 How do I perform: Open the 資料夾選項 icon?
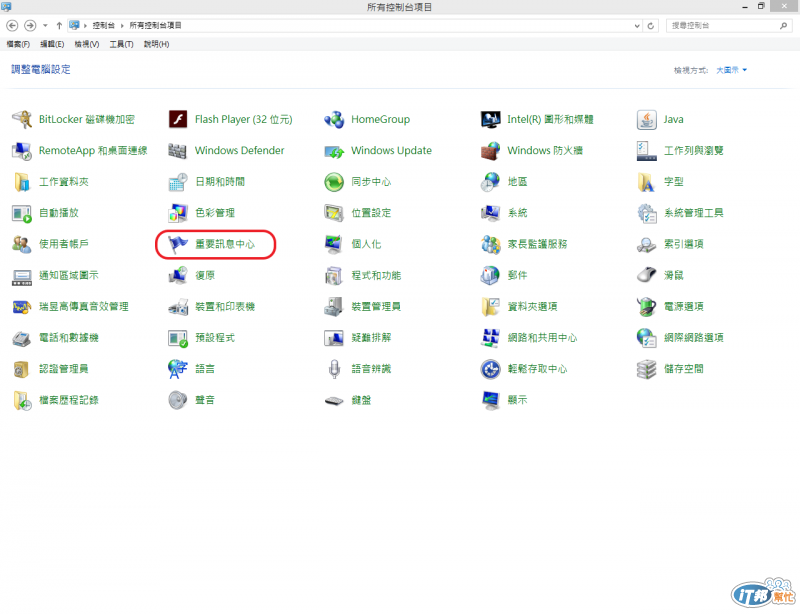tap(491, 307)
